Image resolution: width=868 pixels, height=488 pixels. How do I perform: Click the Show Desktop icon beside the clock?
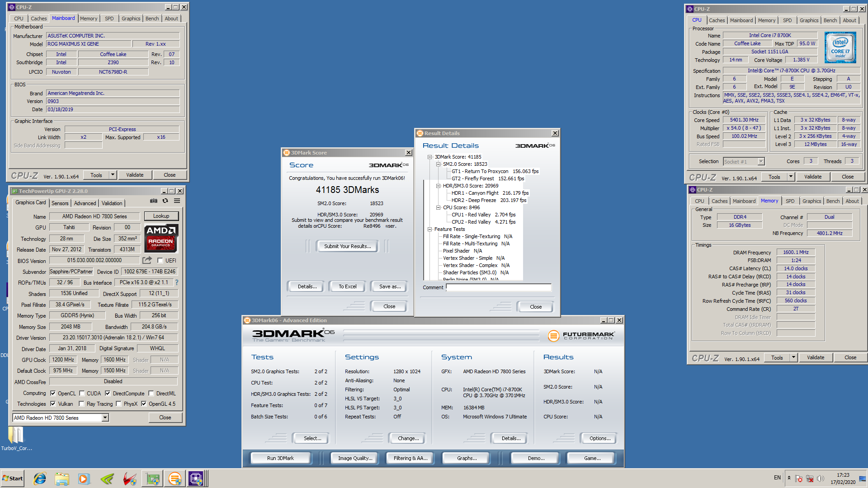tap(863, 479)
